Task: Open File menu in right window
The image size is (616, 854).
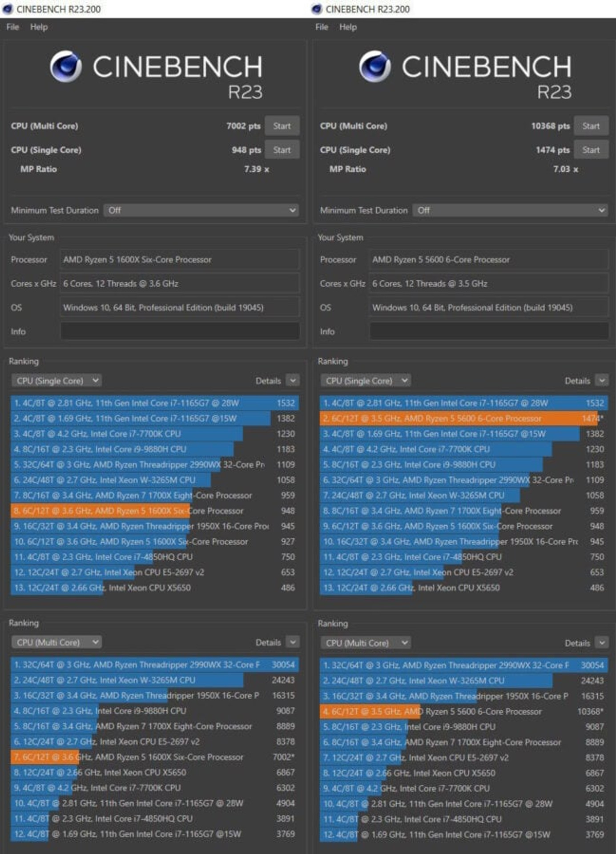Action: tap(322, 27)
